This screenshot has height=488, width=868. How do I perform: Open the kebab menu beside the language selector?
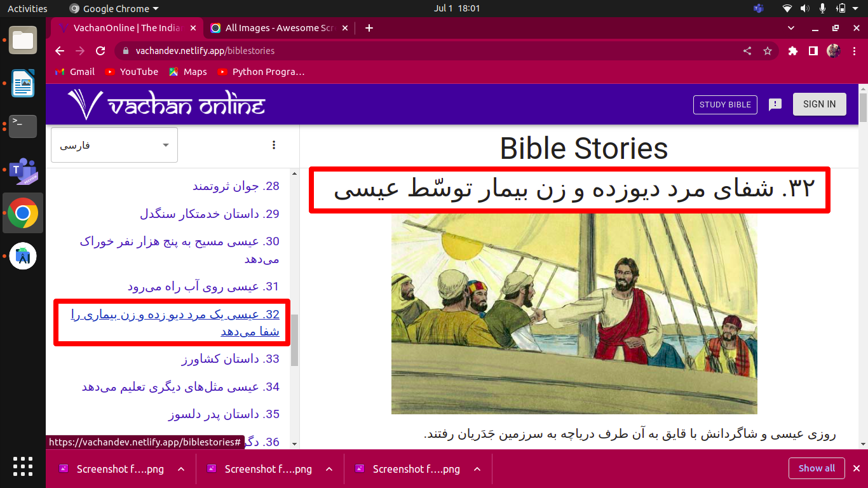pos(274,145)
